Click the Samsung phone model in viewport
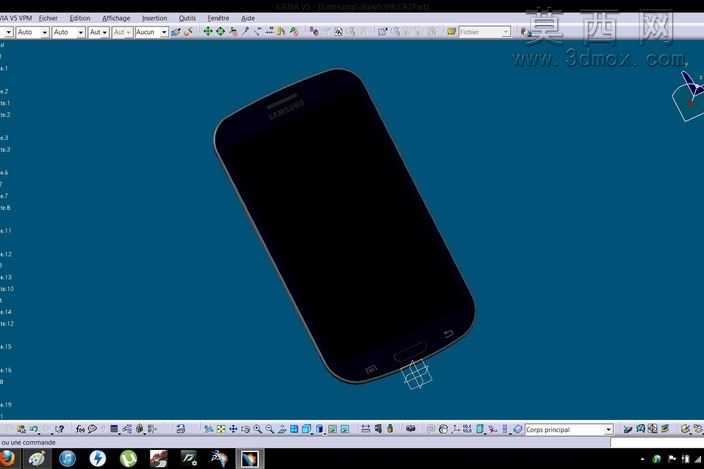The image size is (704, 469). 344,225
